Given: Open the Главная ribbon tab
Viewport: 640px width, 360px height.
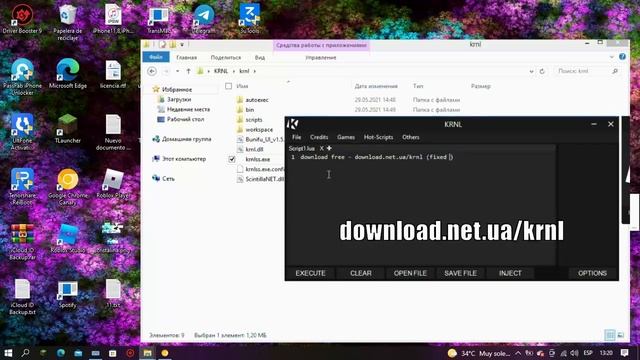Looking at the screenshot, I should [x=187, y=58].
